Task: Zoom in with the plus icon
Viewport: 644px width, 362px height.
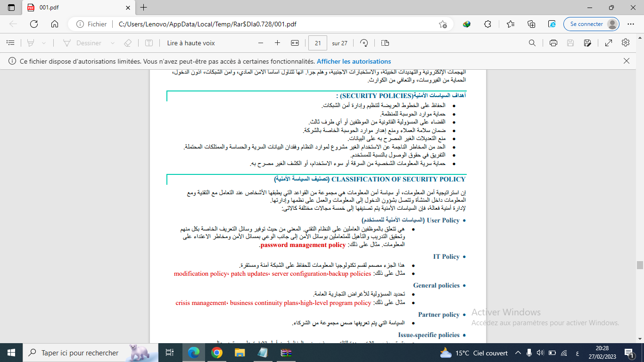Action: tap(277, 43)
